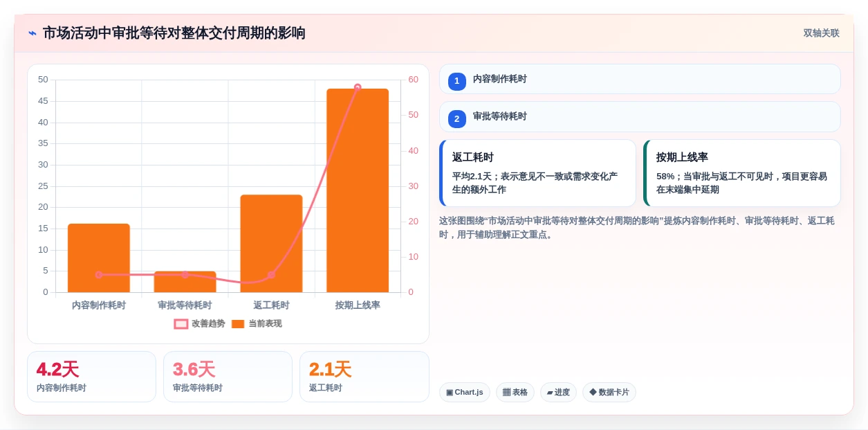Viewport: 868px width, 430px height.
Task: Toggle 当前表现 legend swatch
Action: coord(238,324)
